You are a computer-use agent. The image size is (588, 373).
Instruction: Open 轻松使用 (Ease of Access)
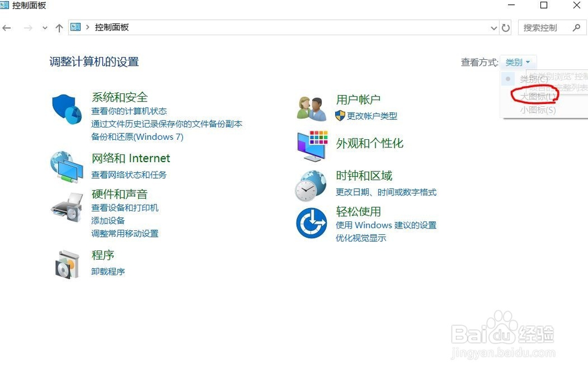coord(359,211)
